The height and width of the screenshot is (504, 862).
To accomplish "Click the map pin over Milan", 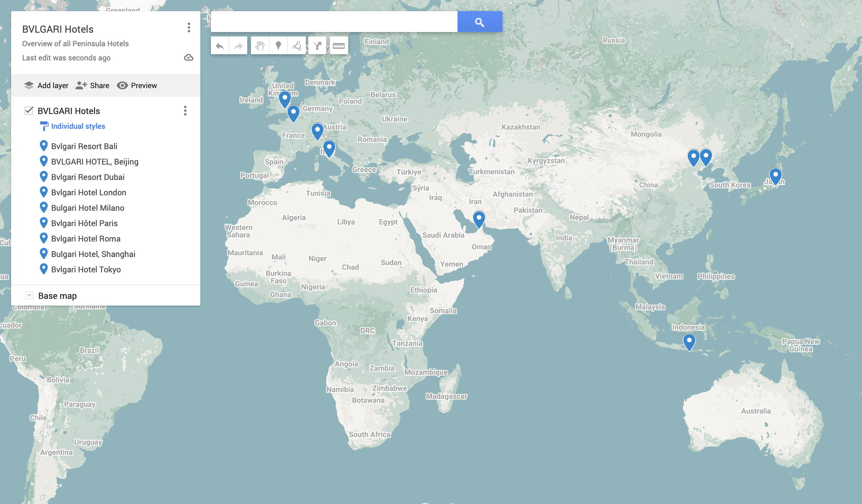I will [317, 131].
